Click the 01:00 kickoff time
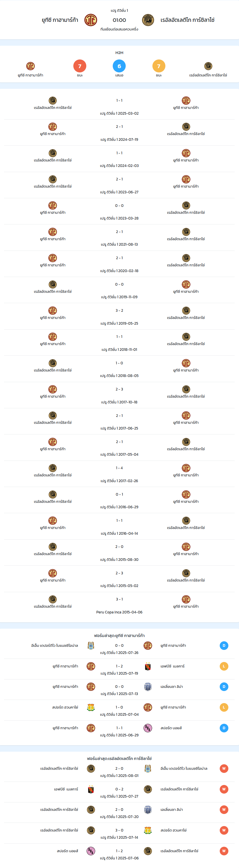 coord(119,20)
